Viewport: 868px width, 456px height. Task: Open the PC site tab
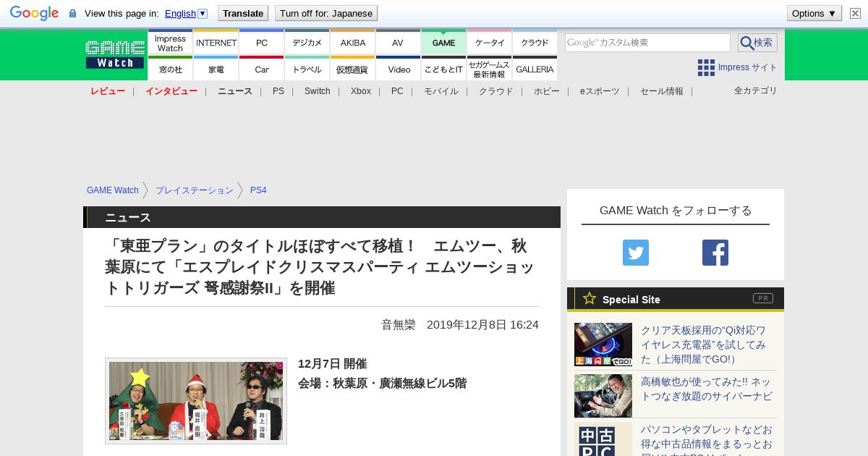click(261, 43)
